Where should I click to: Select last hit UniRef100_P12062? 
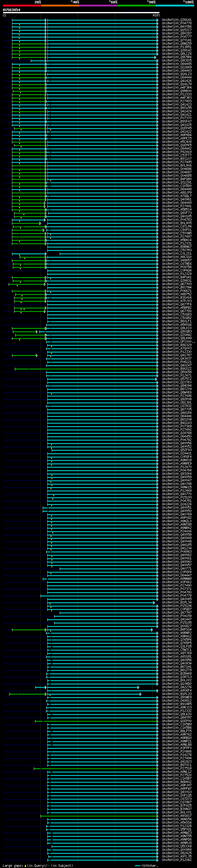point(177,860)
